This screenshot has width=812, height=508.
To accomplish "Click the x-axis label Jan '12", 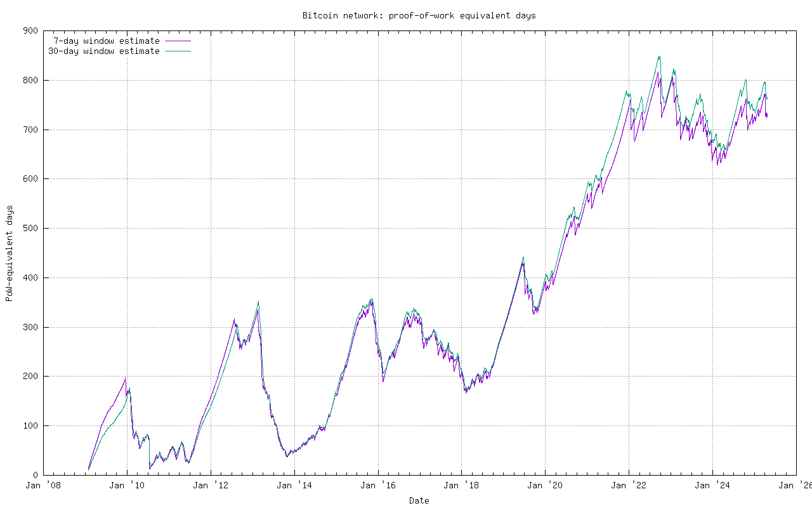I will tap(211, 486).
